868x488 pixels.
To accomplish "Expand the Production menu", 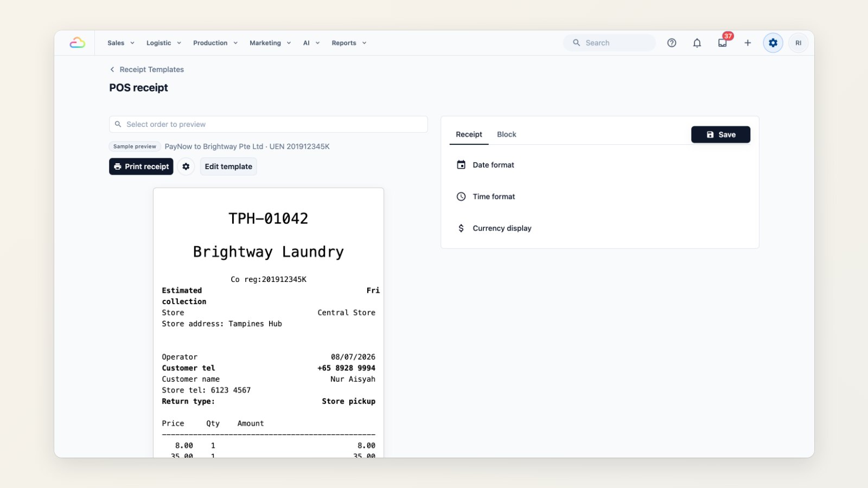I will coord(215,43).
